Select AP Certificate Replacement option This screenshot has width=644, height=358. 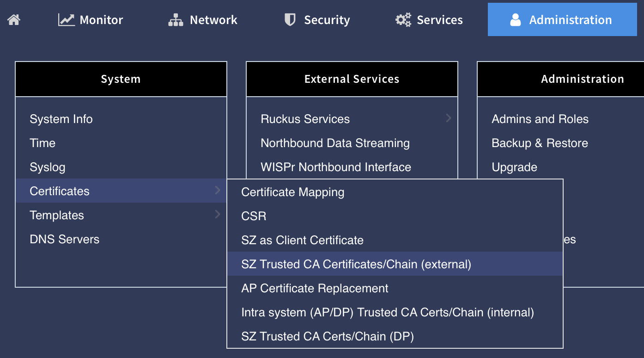(x=315, y=288)
